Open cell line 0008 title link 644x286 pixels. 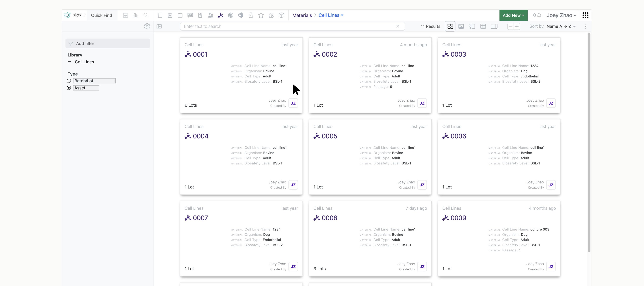(x=329, y=218)
